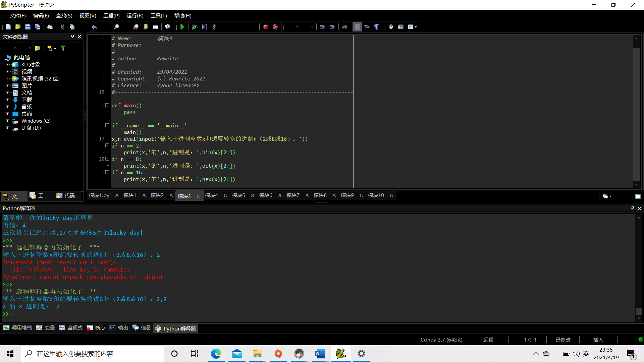The image size is (644, 362).
Task: Toggle special characters pilcrow button
Action: [377, 27]
